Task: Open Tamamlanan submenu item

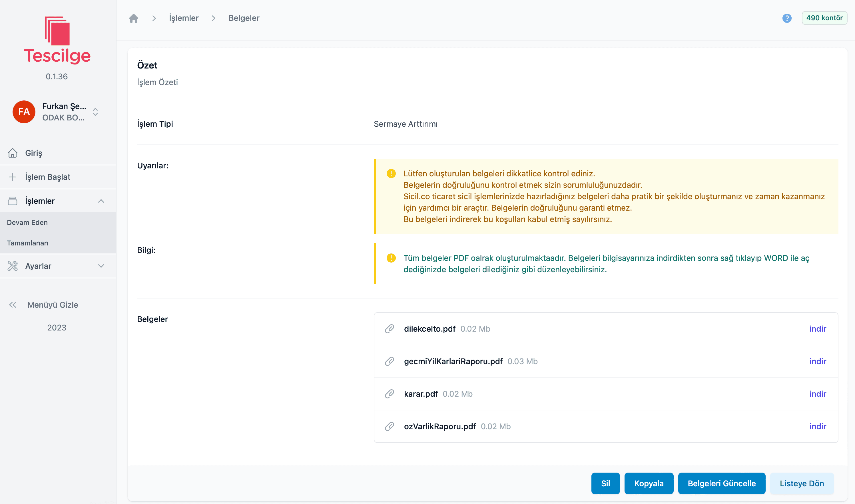Action: [x=27, y=243]
